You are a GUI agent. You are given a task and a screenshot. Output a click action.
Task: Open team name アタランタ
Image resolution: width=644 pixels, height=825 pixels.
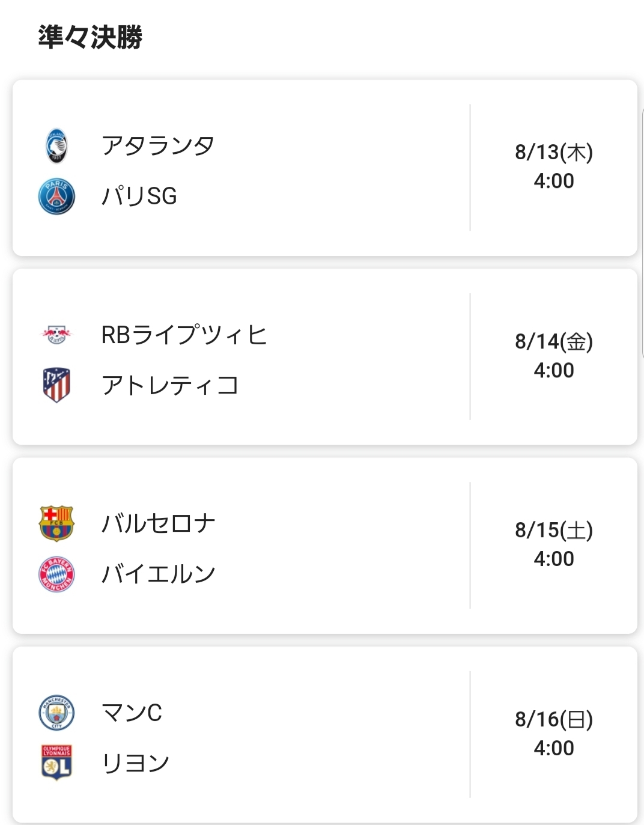click(158, 145)
